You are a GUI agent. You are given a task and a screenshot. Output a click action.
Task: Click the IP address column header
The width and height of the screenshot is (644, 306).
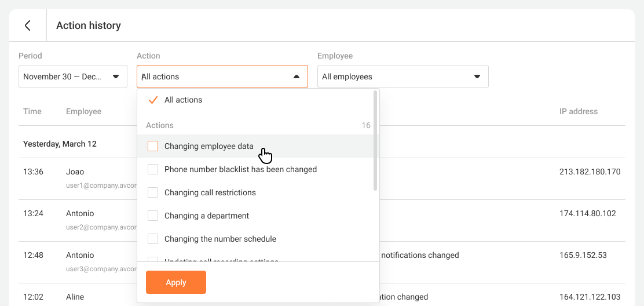tap(579, 111)
